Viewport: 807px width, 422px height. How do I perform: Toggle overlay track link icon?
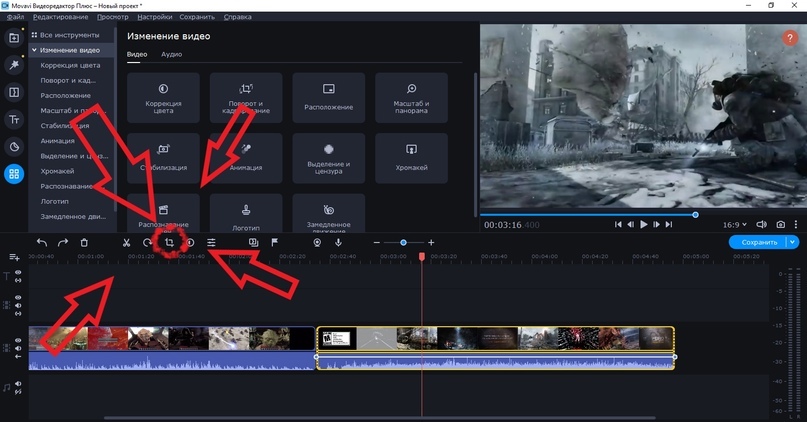(18, 313)
